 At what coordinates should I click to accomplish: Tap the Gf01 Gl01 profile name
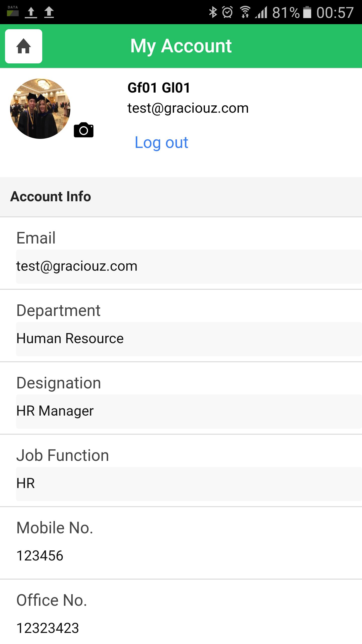tap(159, 88)
